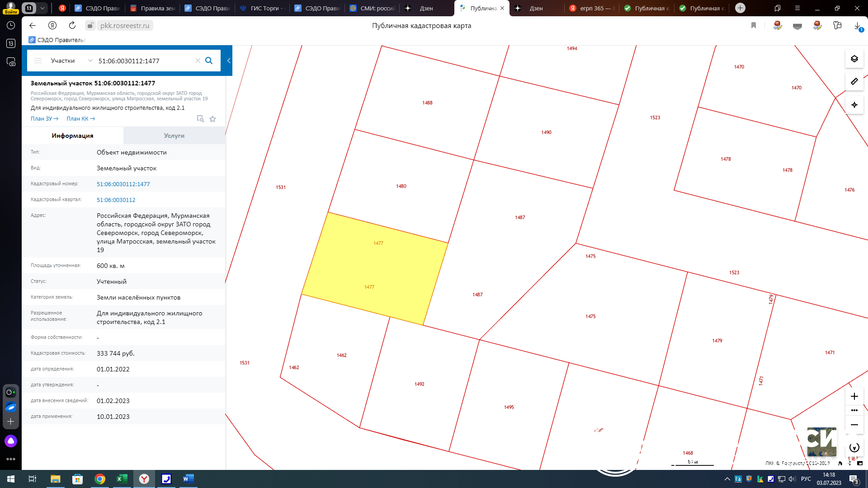
Task: Add parcel to favorites star
Action: (x=212, y=119)
